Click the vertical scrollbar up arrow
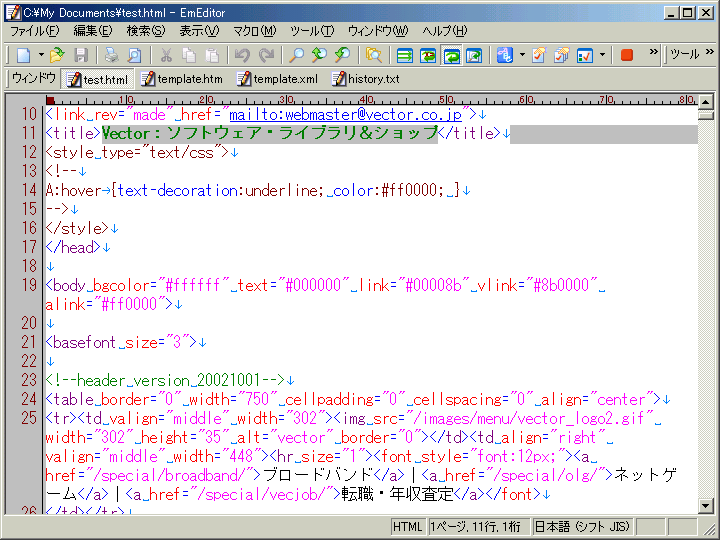720x540 pixels. pyautogui.click(x=705, y=101)
